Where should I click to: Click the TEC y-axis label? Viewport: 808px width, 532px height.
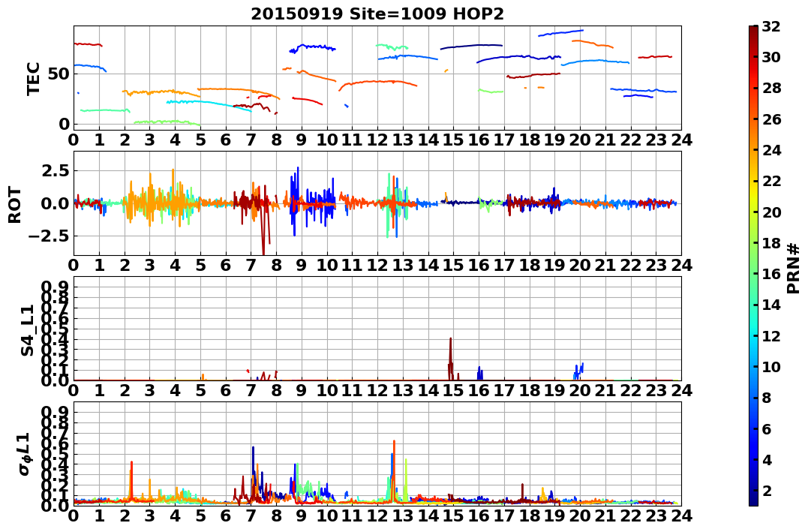[x=34, y=78]
